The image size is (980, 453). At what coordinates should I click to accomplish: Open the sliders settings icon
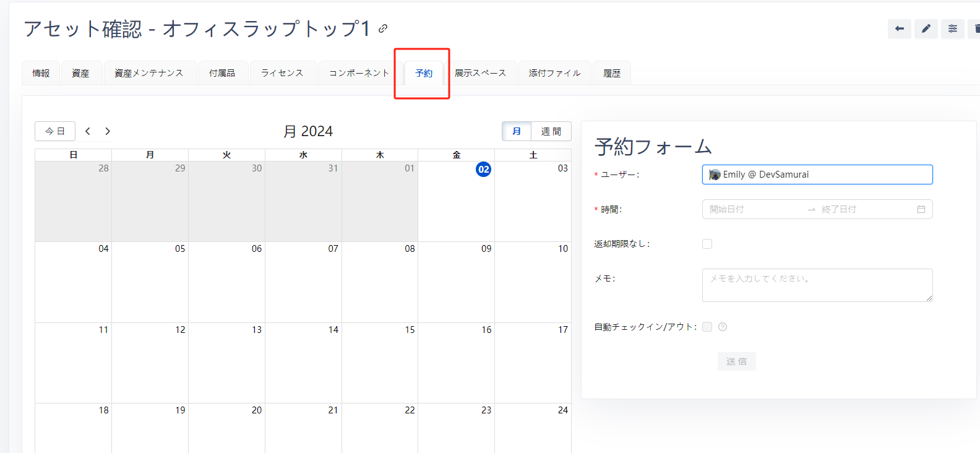(x=952, y=28)
